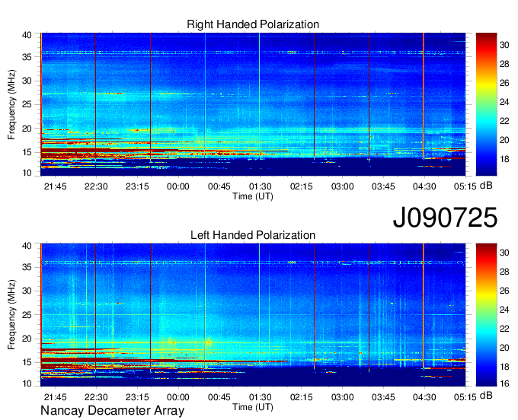Viewport: 518px width, 420px height.
Task: Click the "Left Handed Polarization" plot title
Action: pyautogui.click(x=253, y=235)
